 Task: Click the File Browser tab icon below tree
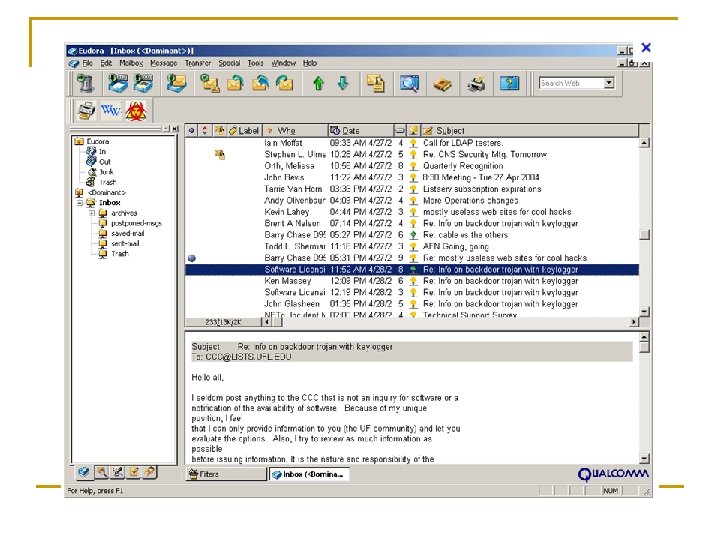[x=101, y=472]
